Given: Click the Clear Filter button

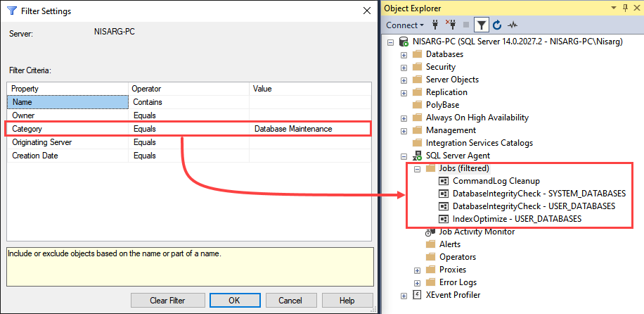Looking at the screenshot, I should pyautogui.click(x=168, y=300).
